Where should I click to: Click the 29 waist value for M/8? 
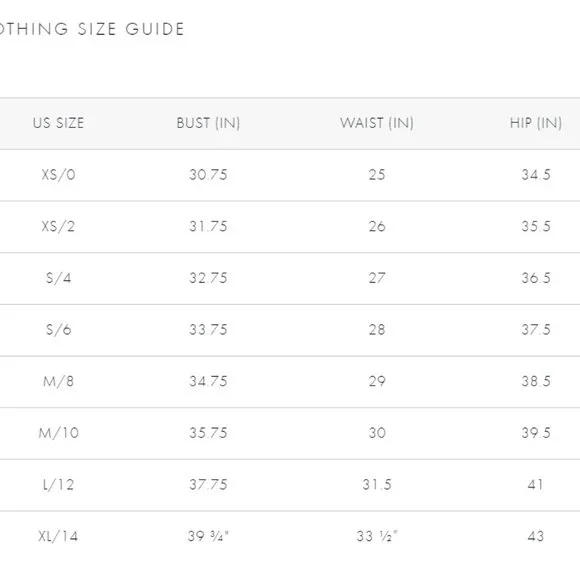(x=377, y=381)
